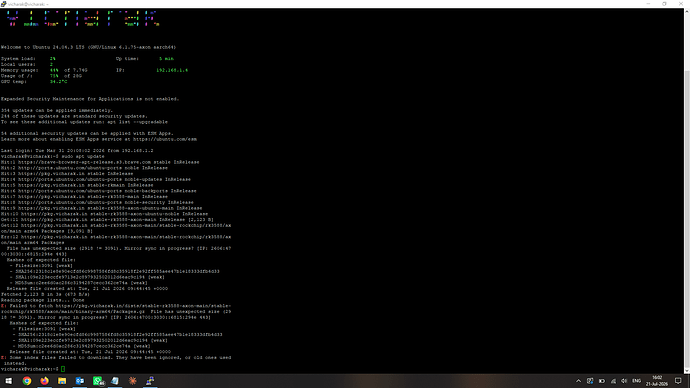Screen dimensions: 690x388
Task: Click the 'Reading package lists... Done' line
Action: pyautogui.click(x=42, y=300)
